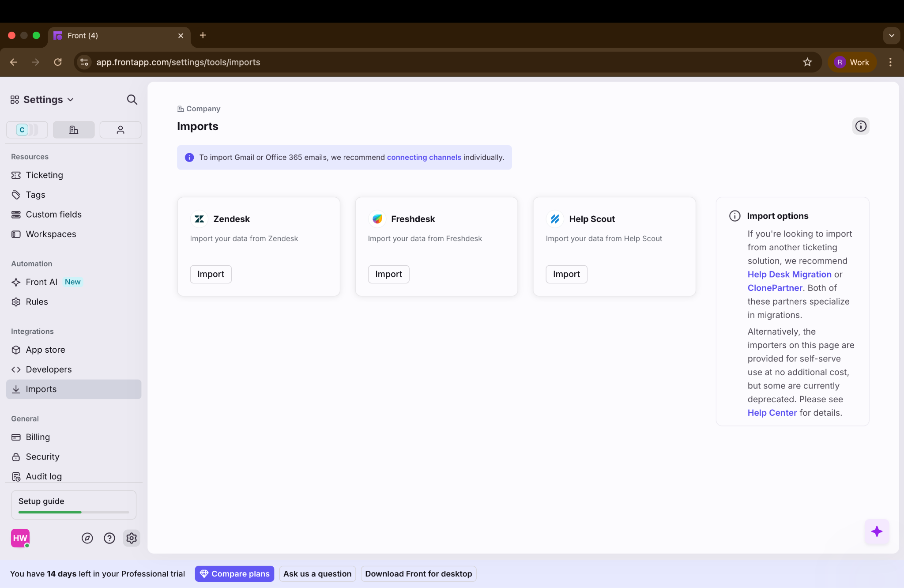Open the Tags settings via tag icon
The image size is (904, 588).
[16, 195]
